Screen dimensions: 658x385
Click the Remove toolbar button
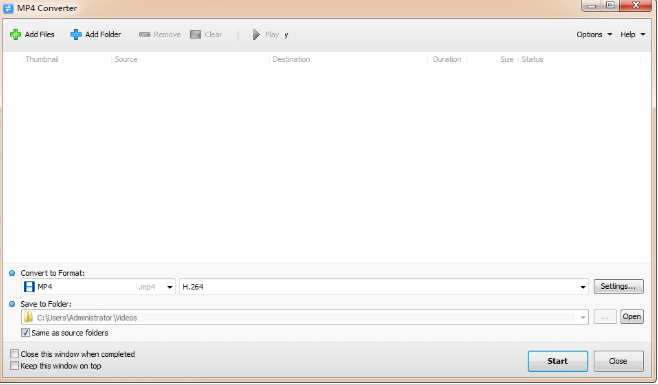click(x=160, y=34)
